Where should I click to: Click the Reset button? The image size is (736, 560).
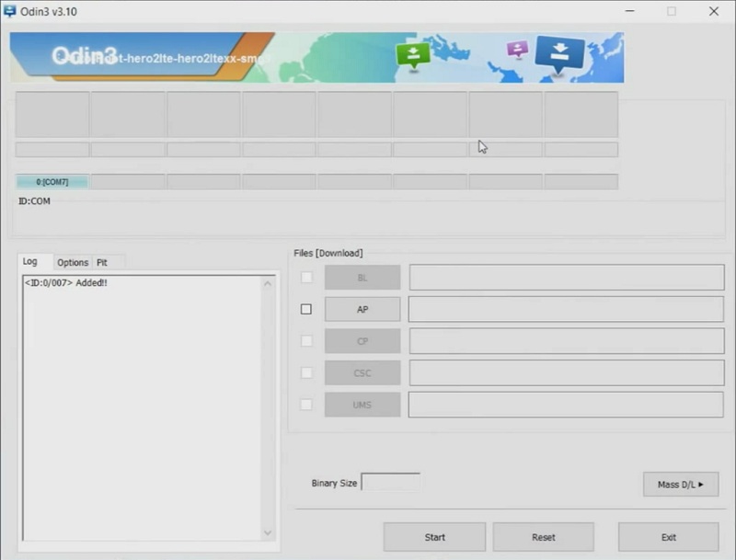[x=544, y=537]
